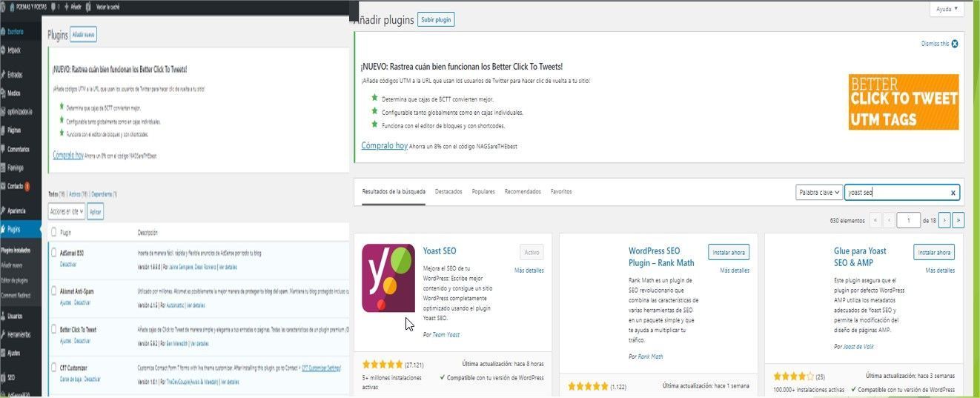Screen dimensions: 980x398
Task: Open Editor de plugins submenu item
Action: (15, 280)
